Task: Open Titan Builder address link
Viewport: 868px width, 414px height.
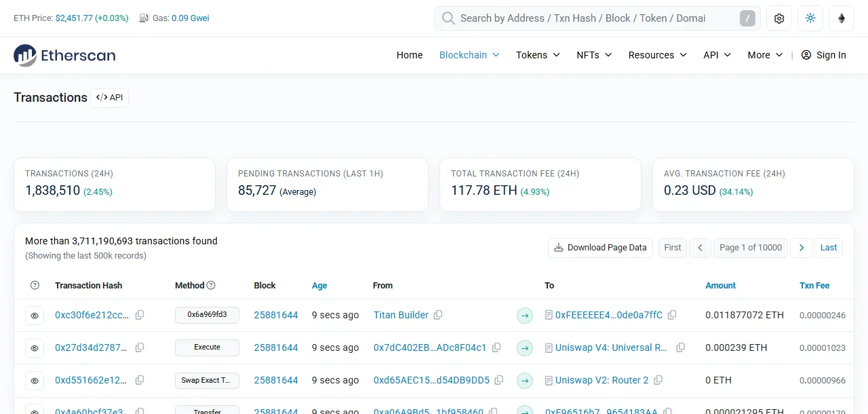Action: coord(401,315)
